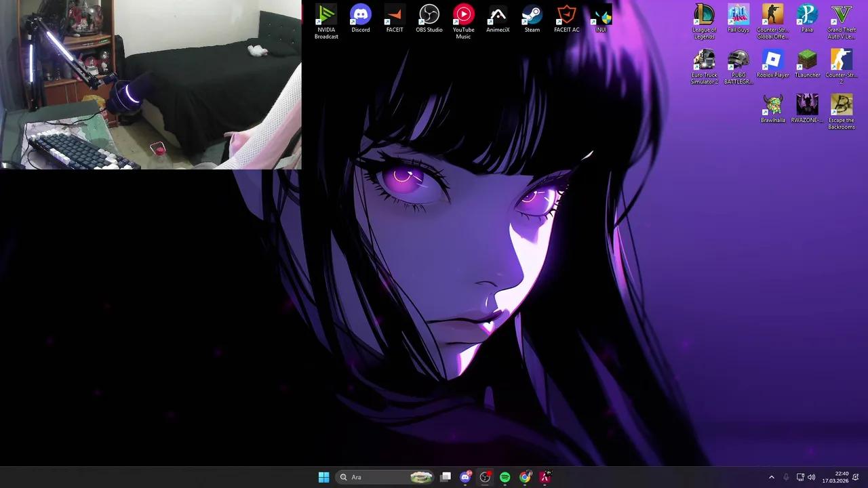This screenshot has width=868, height=488.
Task: Select the Brawlhalla desktop shortcut
Action: (x=772, y=106)
